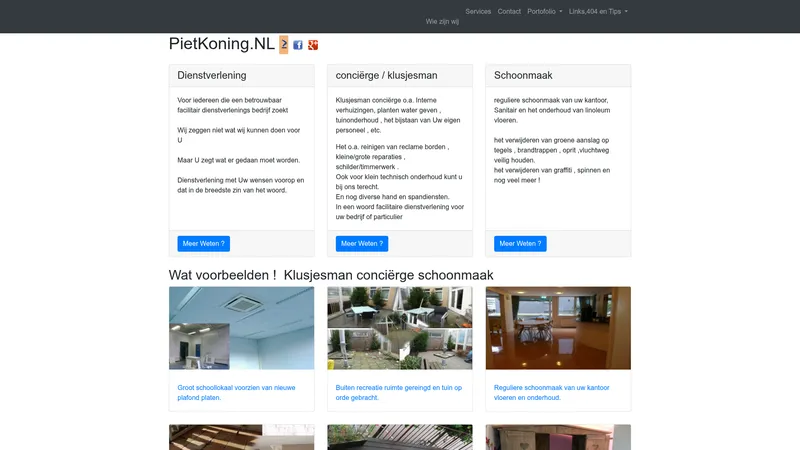Open the partially visible garden fence photo
This screenshot has height=450, width=800.
tap(399, 437)
